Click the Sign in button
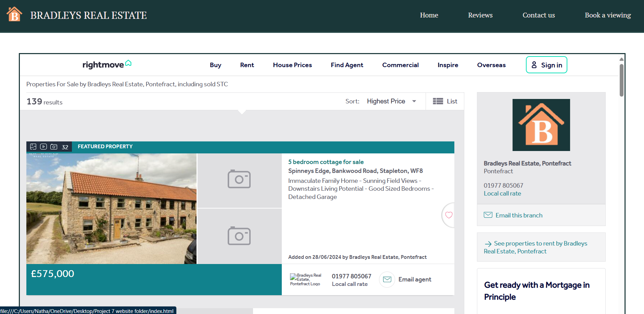 [546, 65]
